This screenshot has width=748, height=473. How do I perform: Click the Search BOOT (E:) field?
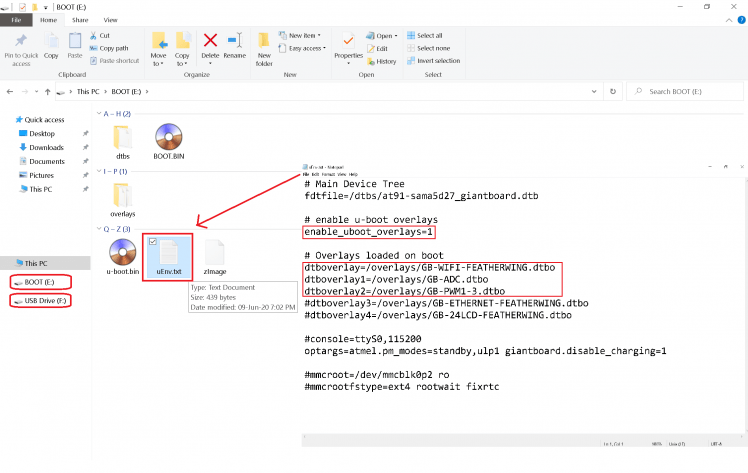pyautogui.click(x=685, y=92)
